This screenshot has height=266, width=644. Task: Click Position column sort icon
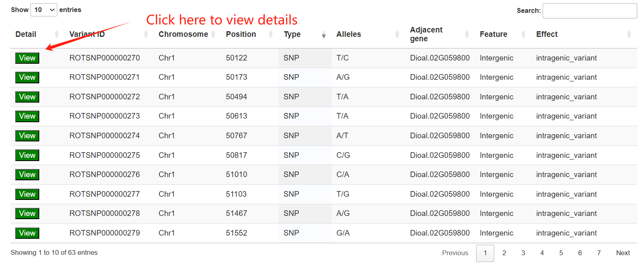point(271,34)
